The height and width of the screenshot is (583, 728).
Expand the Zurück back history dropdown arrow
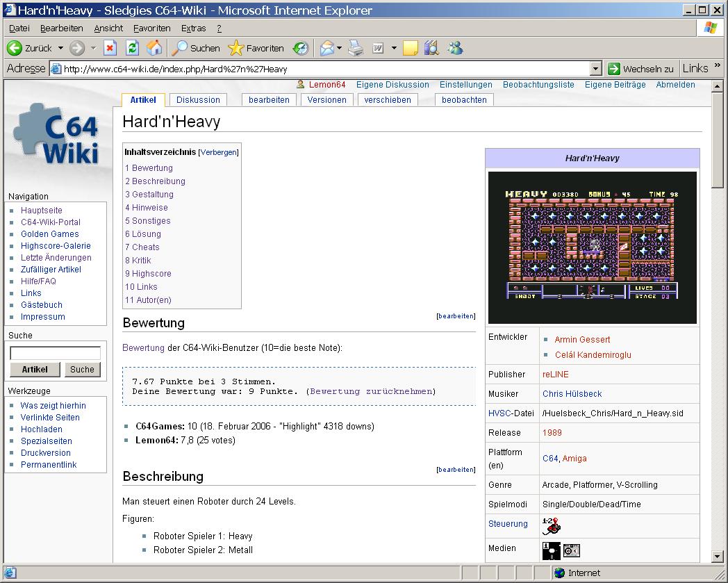coord(60,48)
